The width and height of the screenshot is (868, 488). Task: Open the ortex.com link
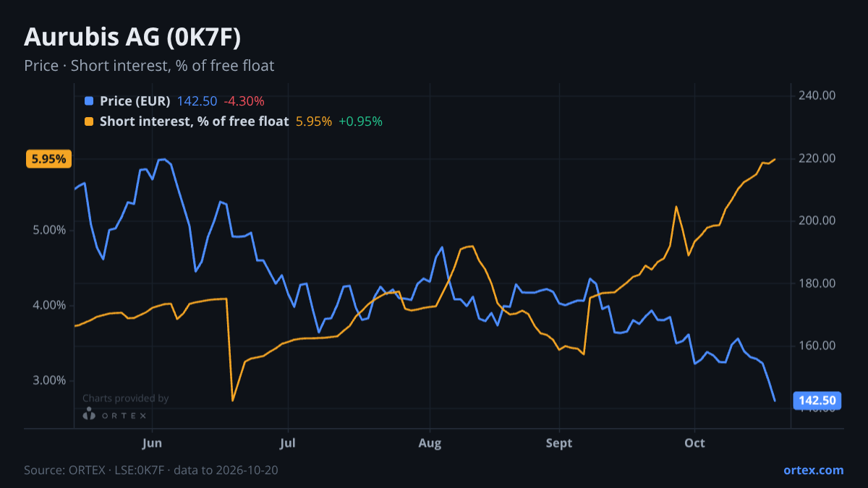813,470
